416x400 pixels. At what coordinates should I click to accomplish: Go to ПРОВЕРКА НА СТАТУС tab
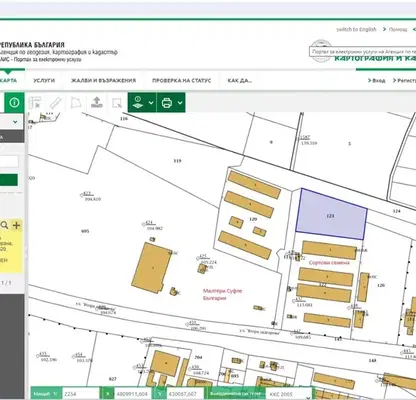[182, 80]
